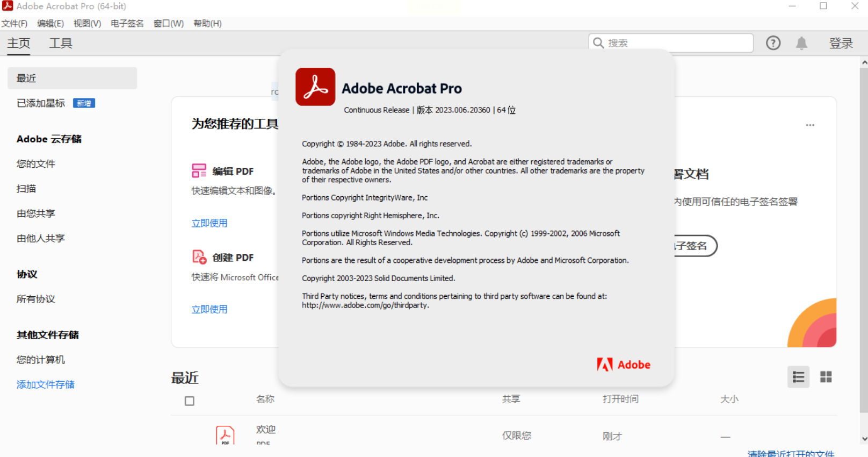This screenshot has height=457, width=868.
Task: Maximize the Acrobat window
Action: (823, 6)
